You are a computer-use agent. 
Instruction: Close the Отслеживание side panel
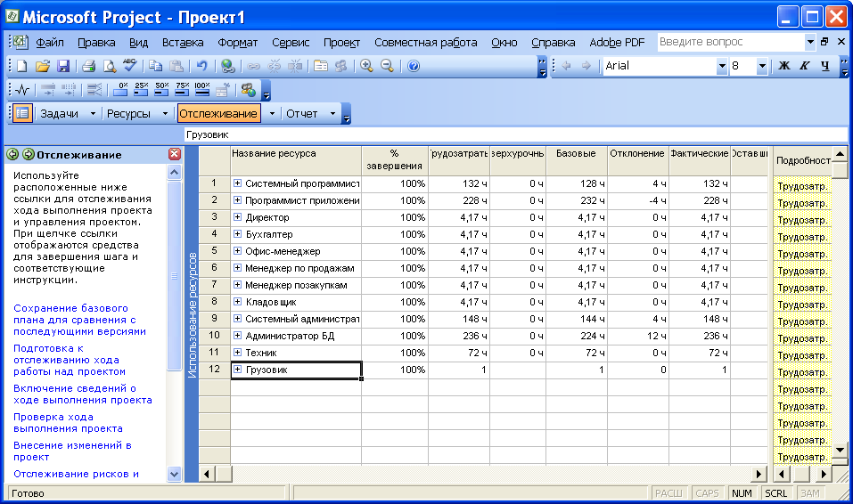(x=174, y=154)
